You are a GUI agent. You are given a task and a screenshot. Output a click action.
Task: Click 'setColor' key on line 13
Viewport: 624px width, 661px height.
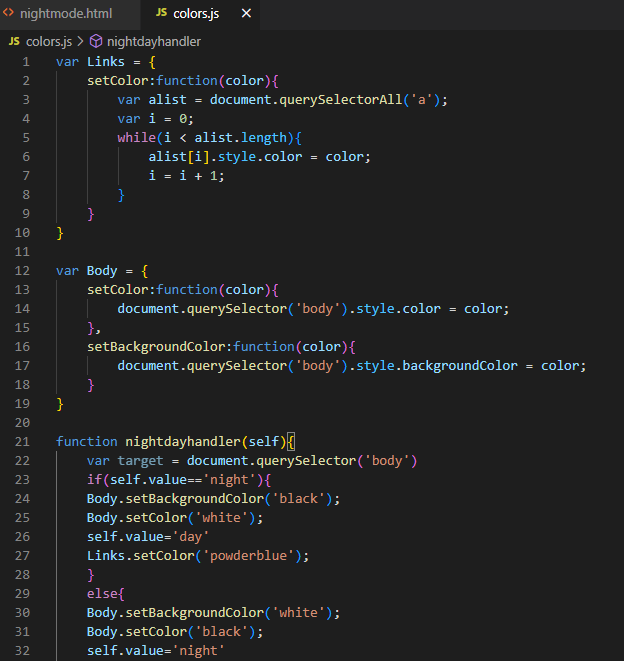[118, 290]
